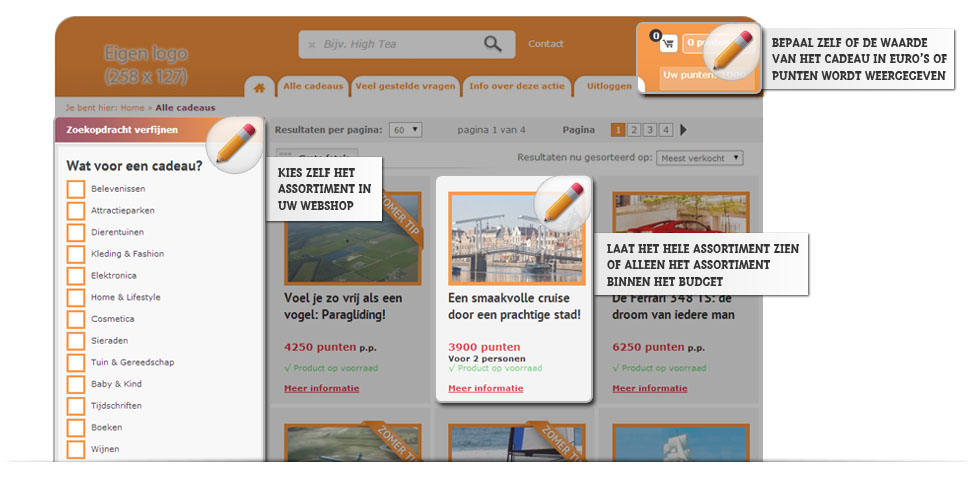
Task: Open the Paragliding aerial photo thumbnail
Action: (352, 238)
